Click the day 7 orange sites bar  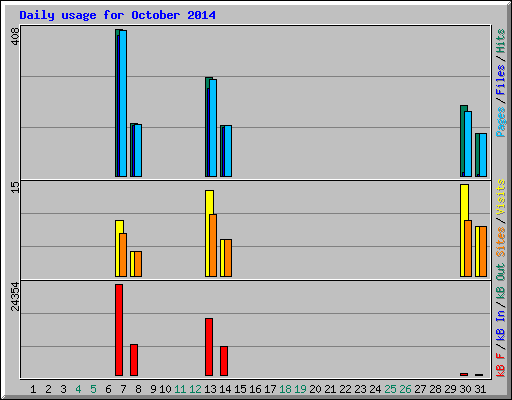click(x=123, y=255)
